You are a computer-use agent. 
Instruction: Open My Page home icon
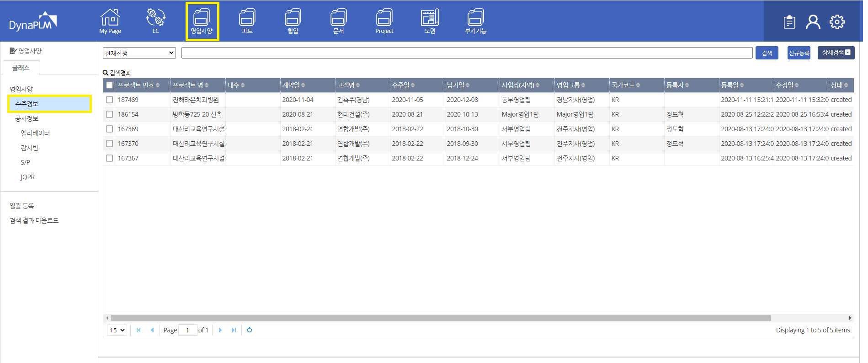pos(110,21)
